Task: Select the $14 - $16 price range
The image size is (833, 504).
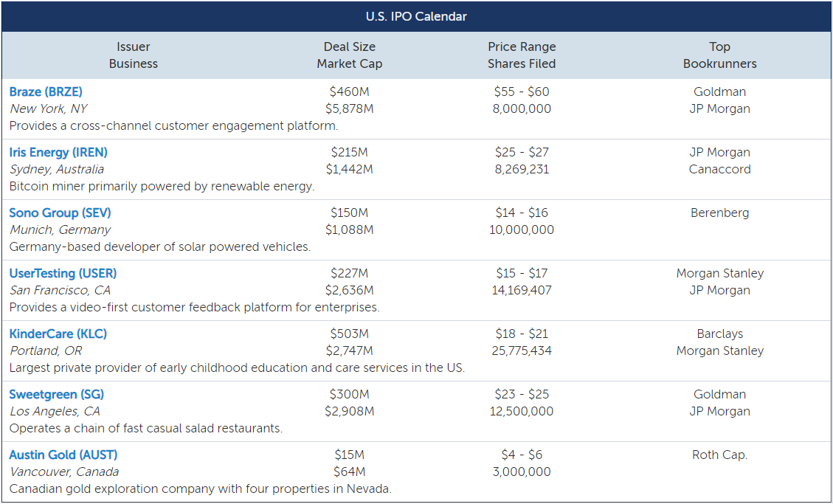Action: click(522, 213)
